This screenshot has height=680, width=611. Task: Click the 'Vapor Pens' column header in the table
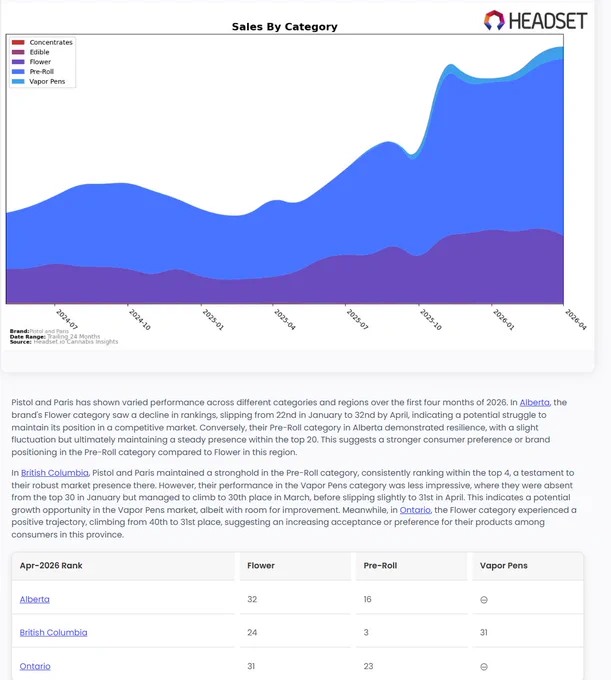pos(503,566)
